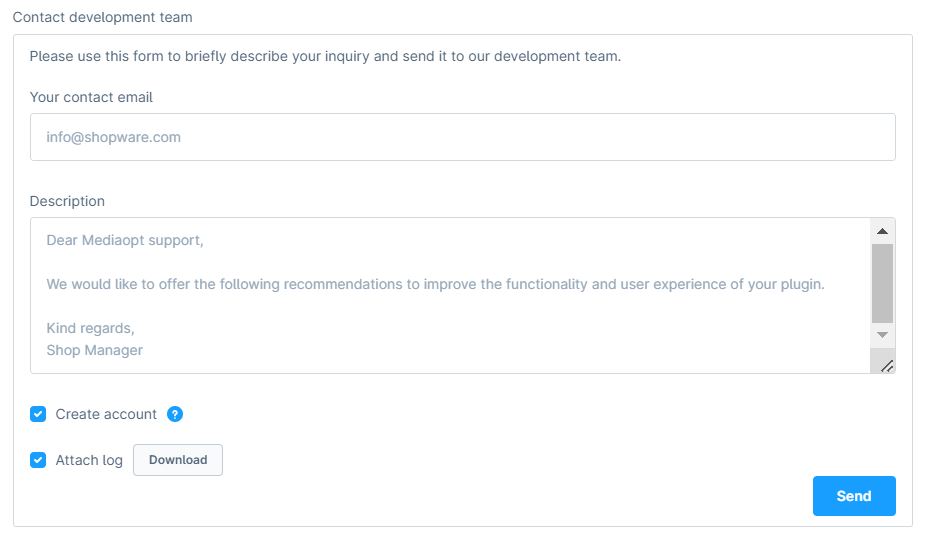The image size is (931, 543).
Task: Click the Attach log label text
Action: (x=89, y=461)
